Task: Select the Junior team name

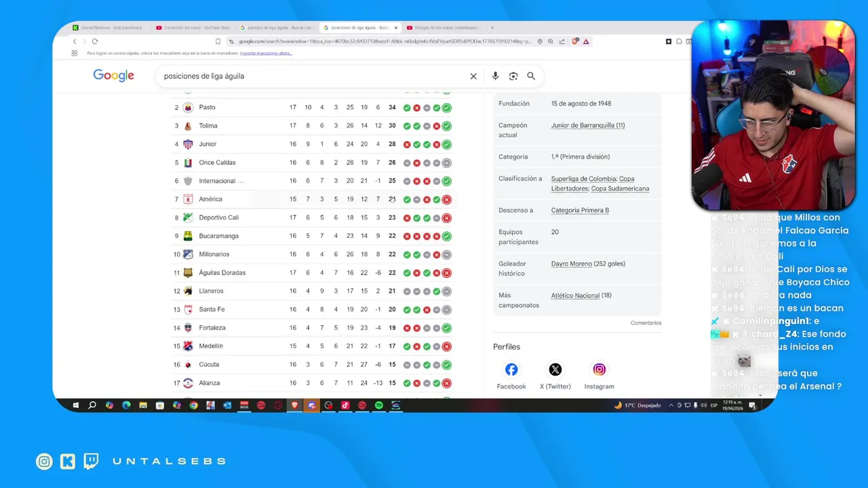Action: tap(208, 144)
